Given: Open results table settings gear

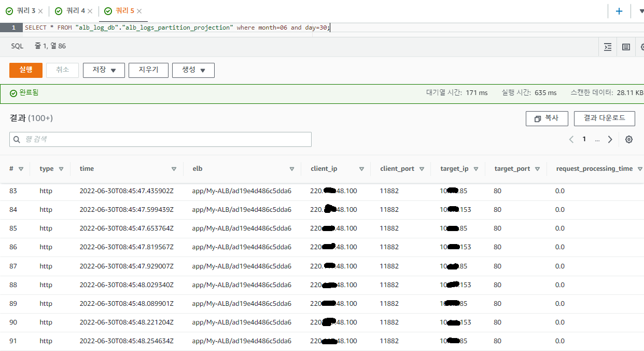Looking at the screenshot, I should (x=629, y=139).
